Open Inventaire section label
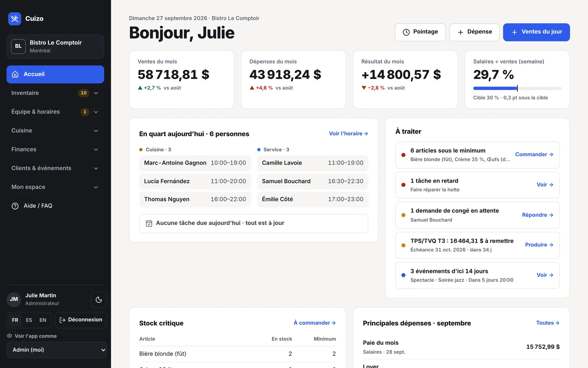588x368 pixels. 25,93
